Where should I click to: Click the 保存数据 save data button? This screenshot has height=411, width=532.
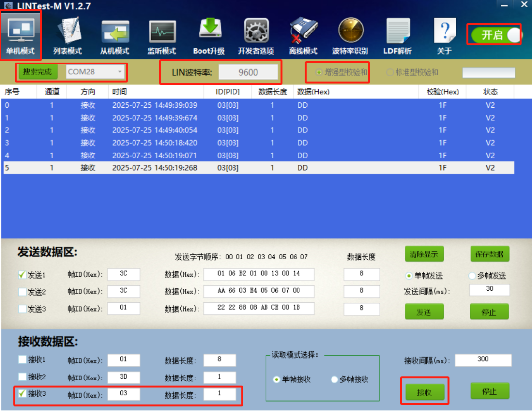point(490,254)
